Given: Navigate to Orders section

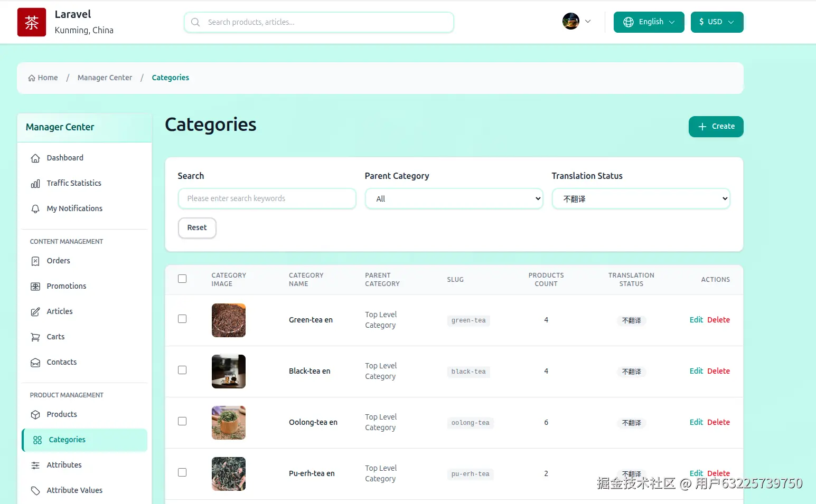Looking at the screenshot, I should point(85,261).
